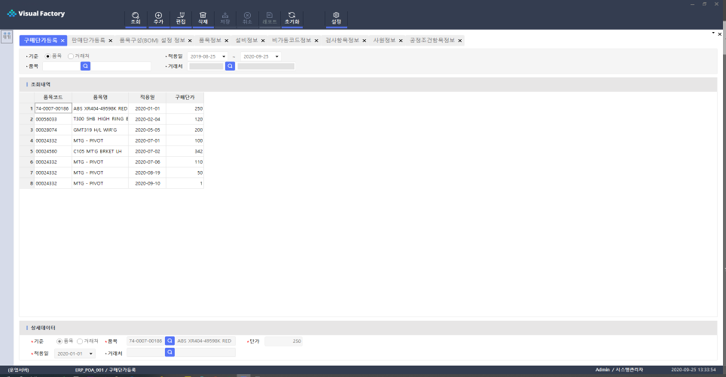Viewport: 726px width, 377px height.
Task: Click status bar text ERP_POA_001 / 구매단가등록
Action: point(106,370)
